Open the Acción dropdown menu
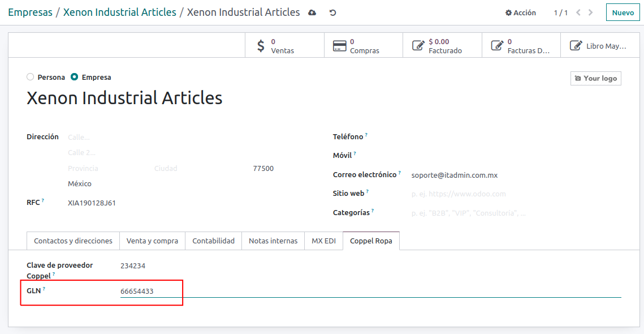Viewport: 644px width, 334px height. pos(520,12)
